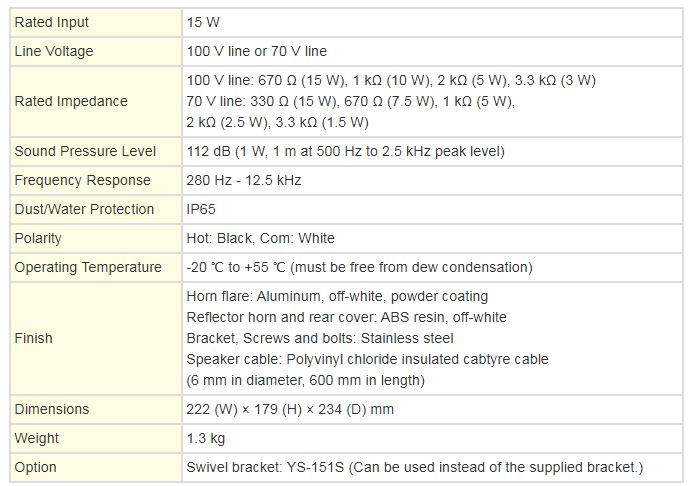Click the 1.3 kg weight value
The image size is (694, 486).
[204, 439]
